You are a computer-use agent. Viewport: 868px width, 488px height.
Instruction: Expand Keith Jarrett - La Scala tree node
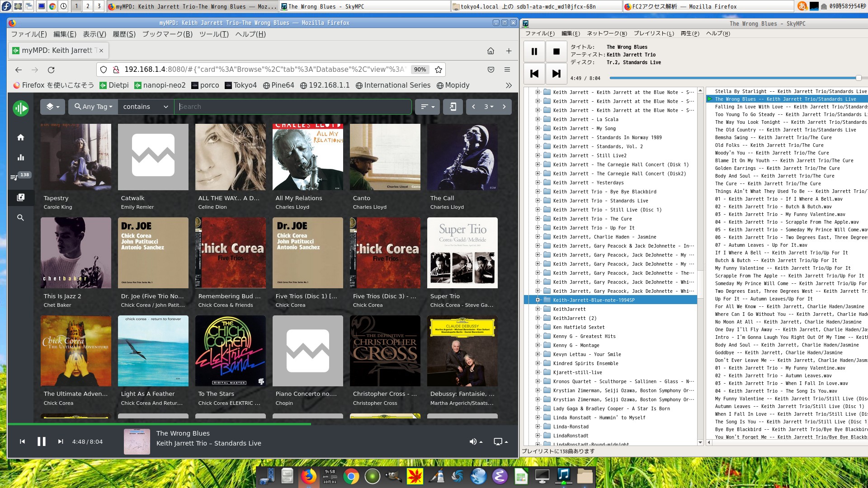click(x=538, y=119)
